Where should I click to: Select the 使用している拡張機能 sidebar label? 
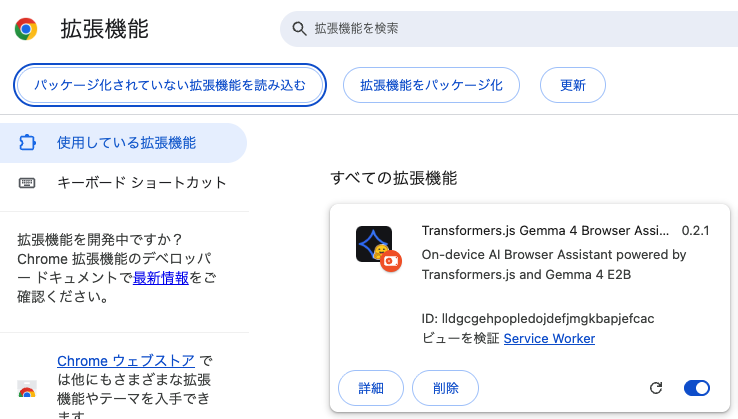(x=126, y=143)
